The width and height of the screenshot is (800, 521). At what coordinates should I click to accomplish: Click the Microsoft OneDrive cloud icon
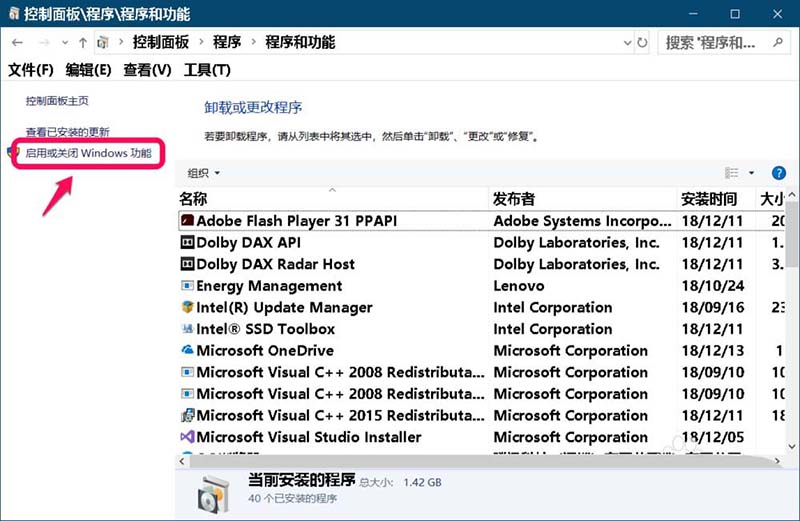click(x=187, y=351)
